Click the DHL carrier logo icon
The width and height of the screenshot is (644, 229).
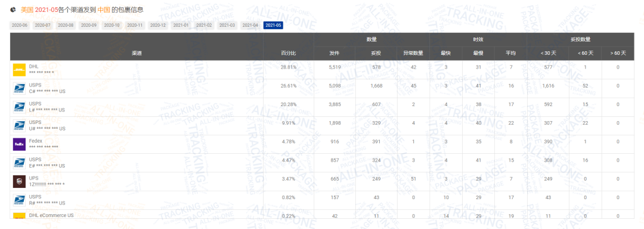[19, 70]
